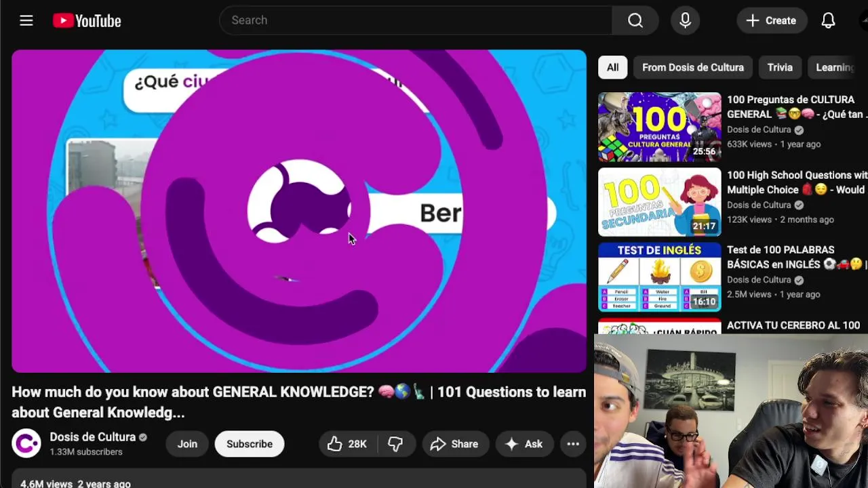Open Dosis de Cultura channel avatar
This screenshot has height=488, width=868.
click(x=26, y=444)
